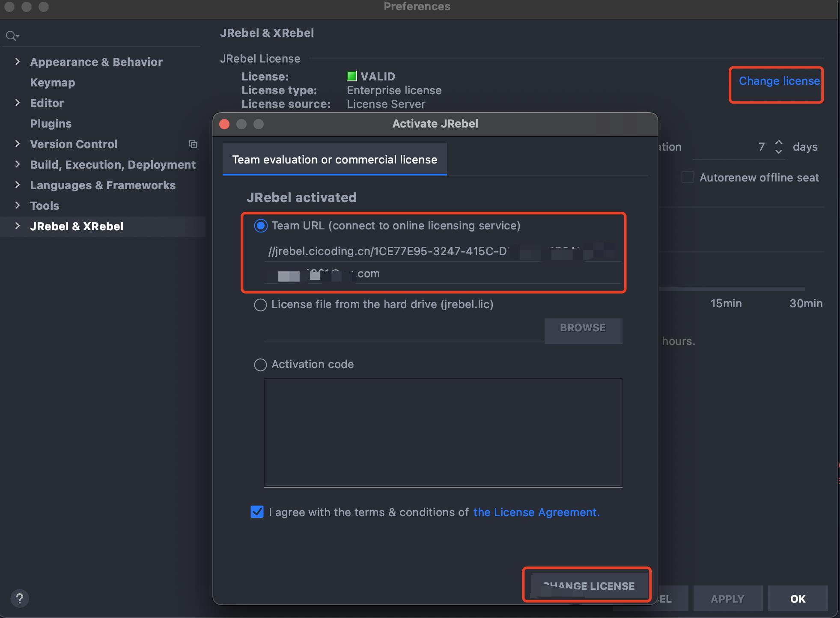This screenshot has width=840, height=618.
Task: Expand Languages & Frameworks section
Action: coord(18,185)
